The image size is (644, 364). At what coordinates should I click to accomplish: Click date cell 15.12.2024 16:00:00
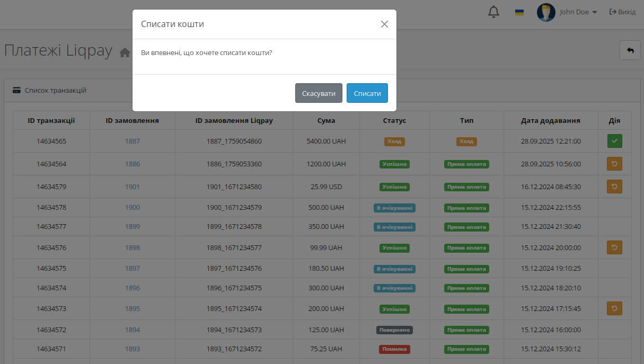551,330
